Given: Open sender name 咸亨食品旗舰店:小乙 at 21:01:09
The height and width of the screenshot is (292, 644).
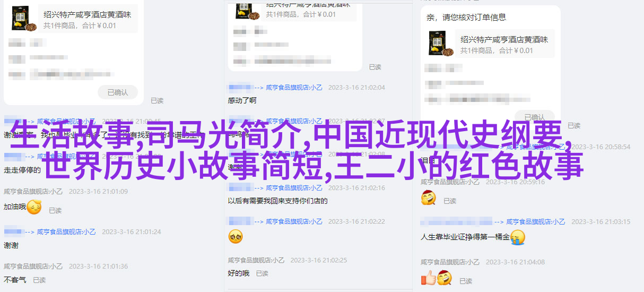Looking at the screenshot, I should pyautogui.click(x=32, y=191).
